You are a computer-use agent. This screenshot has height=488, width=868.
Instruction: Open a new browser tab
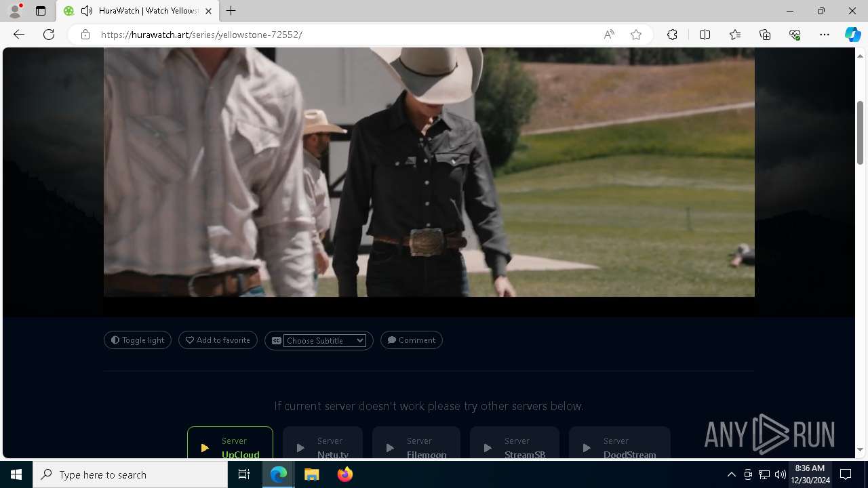point(231,11)
